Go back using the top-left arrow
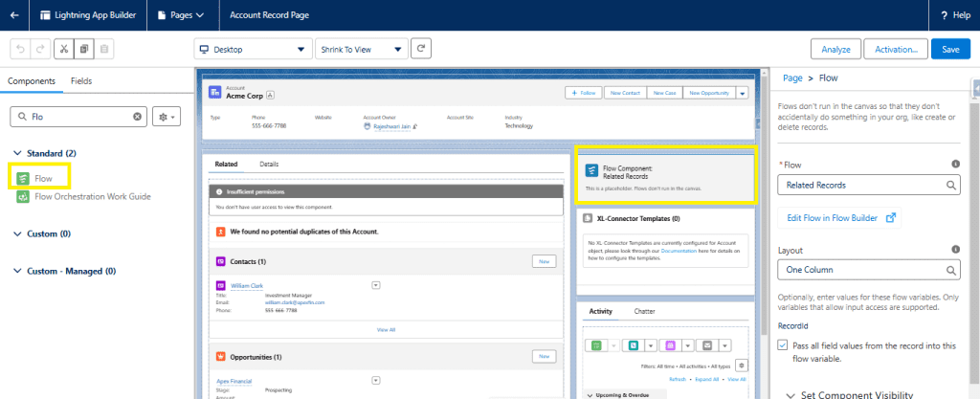Viewport: 980px width, 399px height. coord(14,15)
